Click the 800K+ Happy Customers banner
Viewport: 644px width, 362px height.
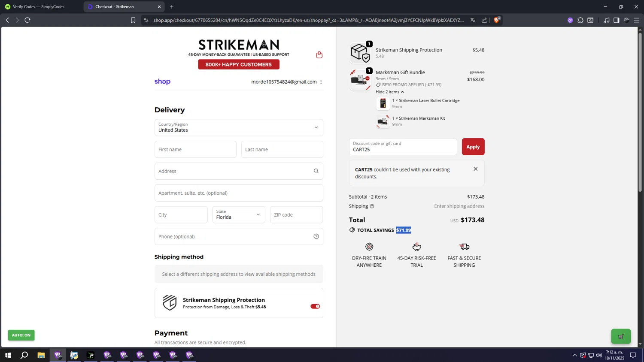(239, 64)
